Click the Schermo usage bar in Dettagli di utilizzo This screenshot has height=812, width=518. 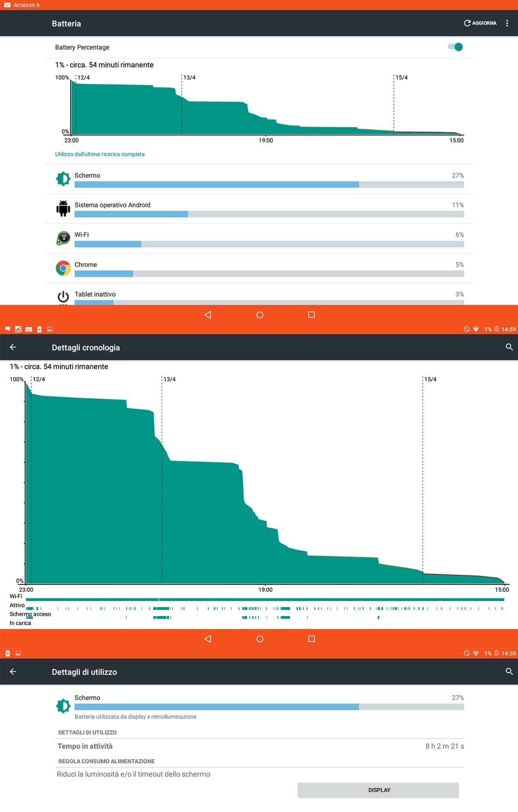[269, 707]
